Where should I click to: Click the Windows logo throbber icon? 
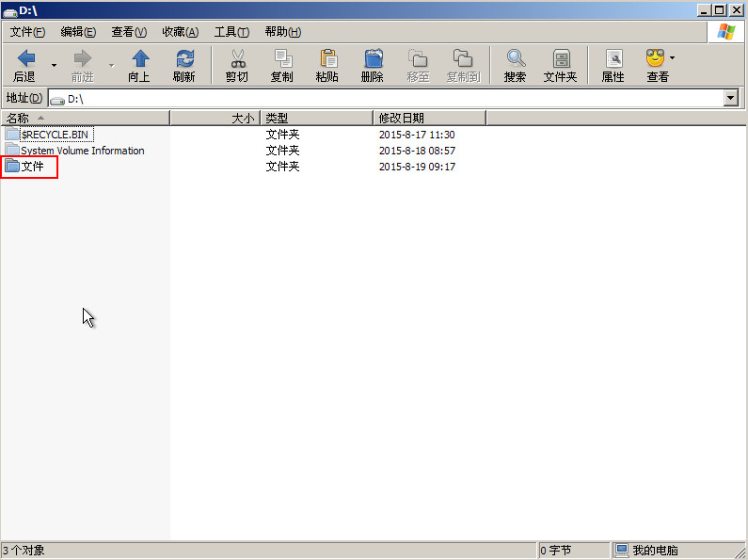coord(726,32)
